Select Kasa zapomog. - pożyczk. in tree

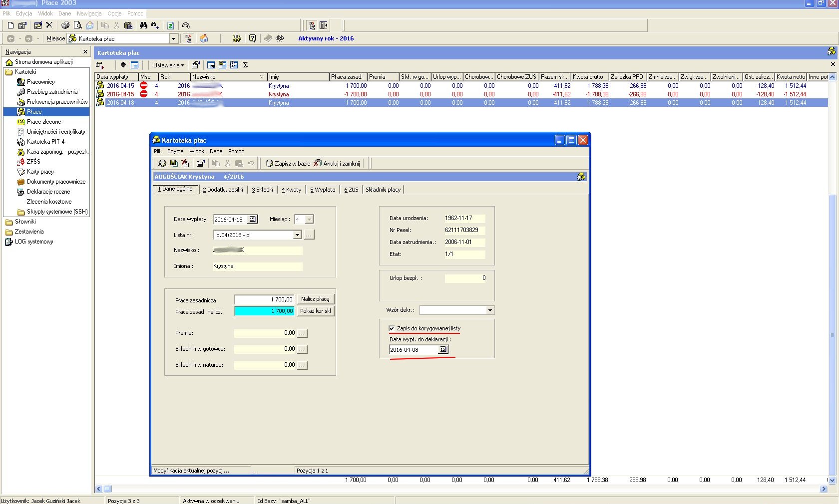[52, 152]
